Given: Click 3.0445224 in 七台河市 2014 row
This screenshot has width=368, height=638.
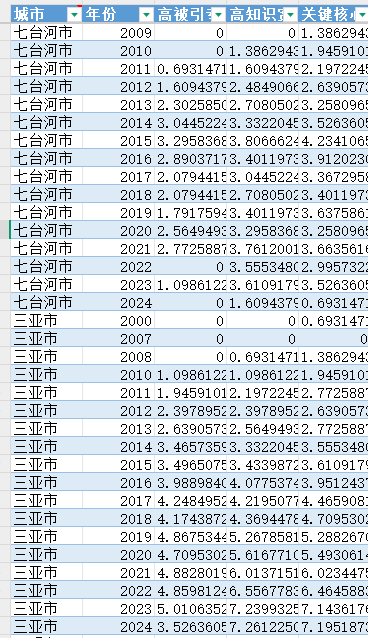Looking at the screenshot, I should click(x=191, y=122).
